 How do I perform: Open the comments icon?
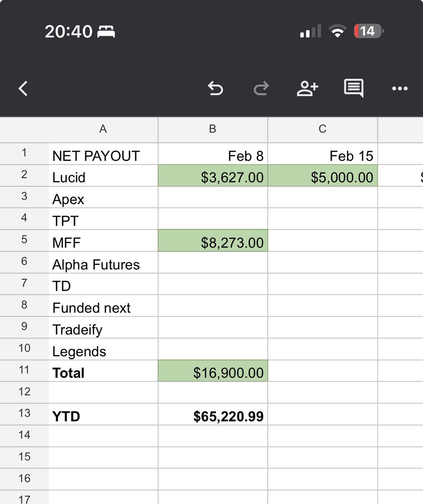tap(354, 89)
